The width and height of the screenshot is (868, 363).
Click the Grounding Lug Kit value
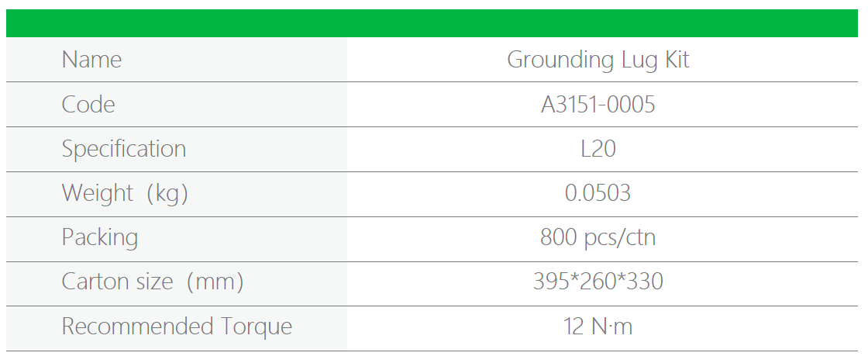point(598,60)
